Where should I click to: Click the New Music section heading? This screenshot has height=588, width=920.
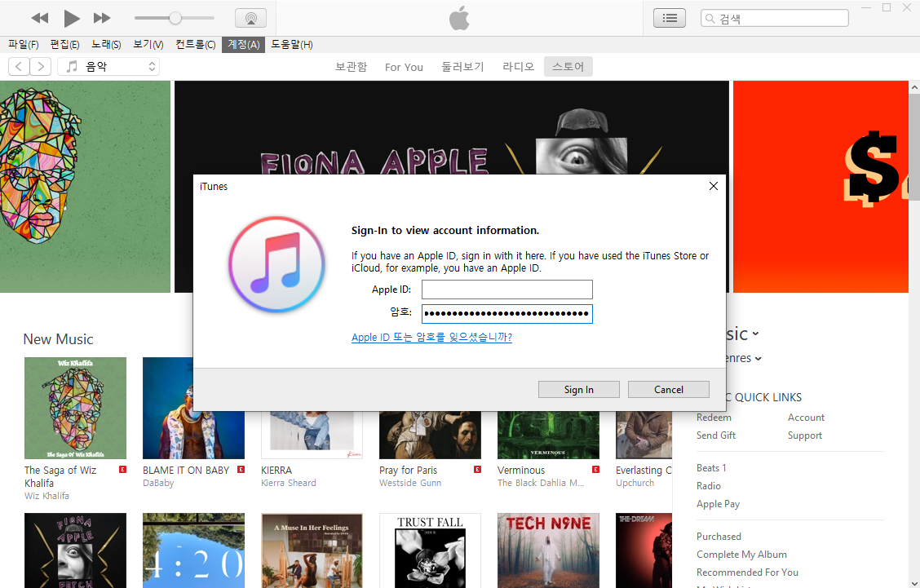click(x=58, y=339)
